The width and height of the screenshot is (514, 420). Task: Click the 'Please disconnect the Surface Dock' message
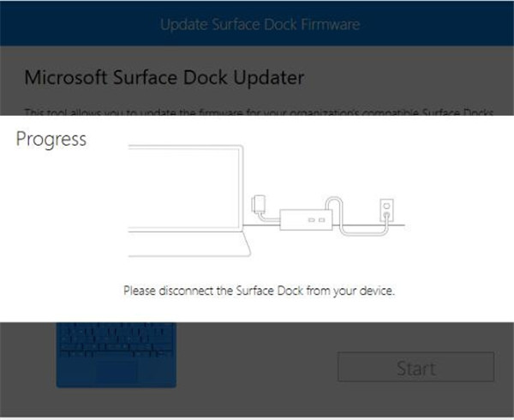tap(259, 291)
